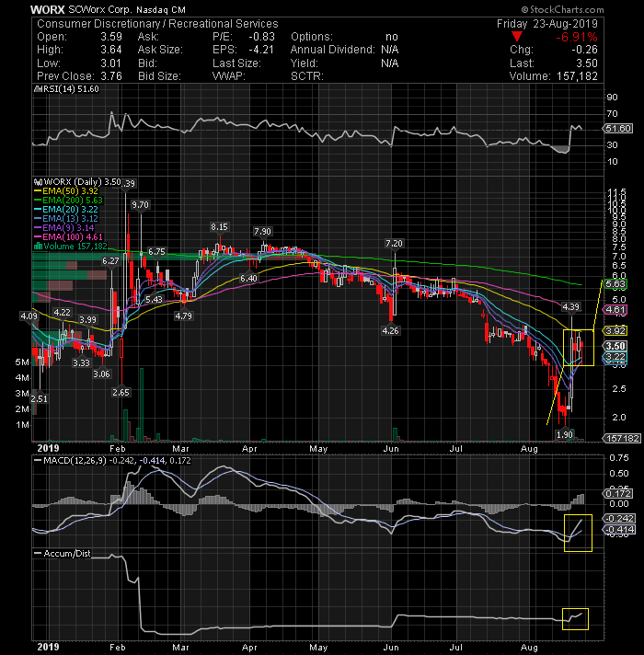
Task: Click the -0.414 MACD signal tag
Action: pos(620,530)
